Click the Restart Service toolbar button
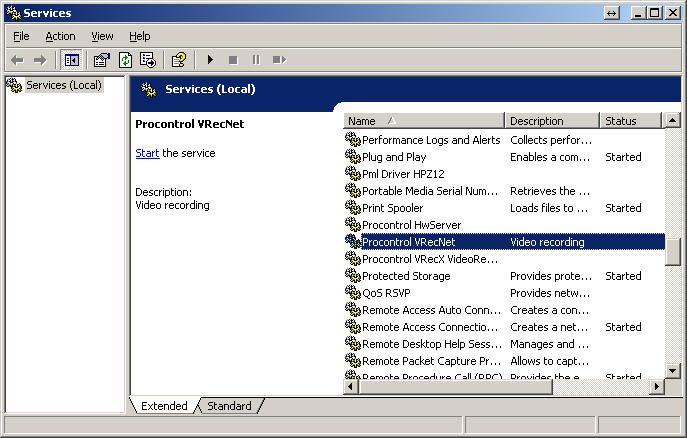Image resolution: width=687 pixels, height=438 pixels. pos(279,60)
